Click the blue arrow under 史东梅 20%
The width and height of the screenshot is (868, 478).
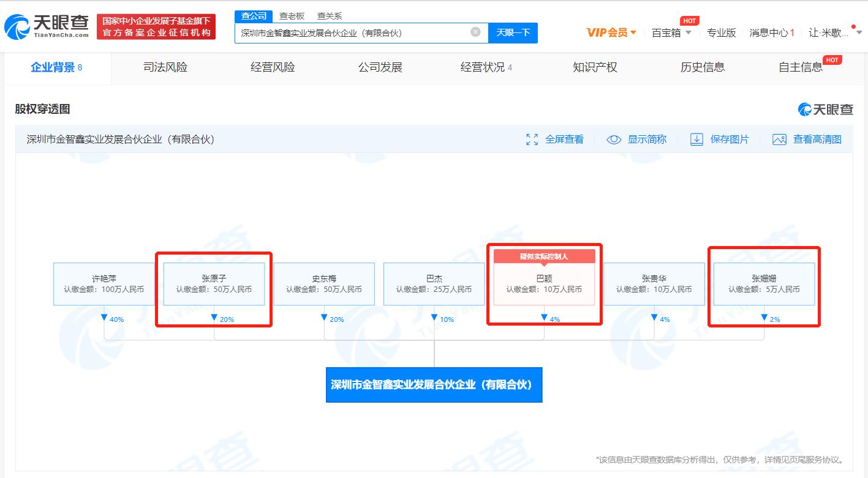point(324,318)
